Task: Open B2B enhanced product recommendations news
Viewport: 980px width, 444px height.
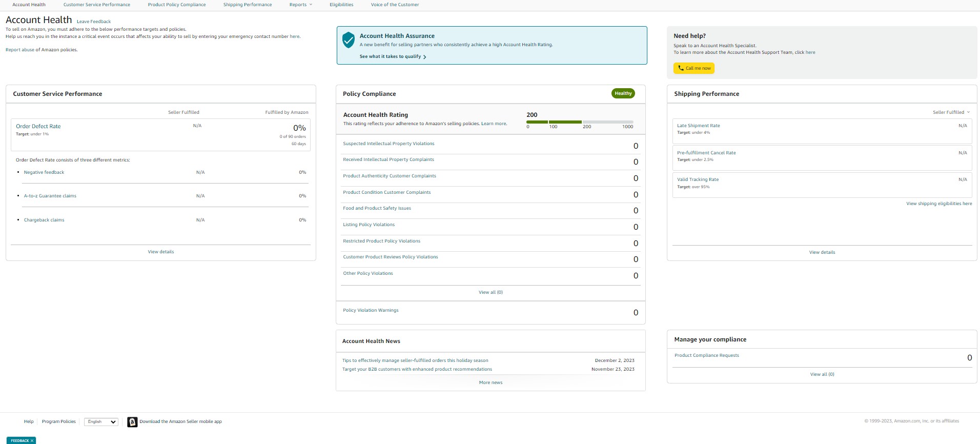Action: point(417,369)
